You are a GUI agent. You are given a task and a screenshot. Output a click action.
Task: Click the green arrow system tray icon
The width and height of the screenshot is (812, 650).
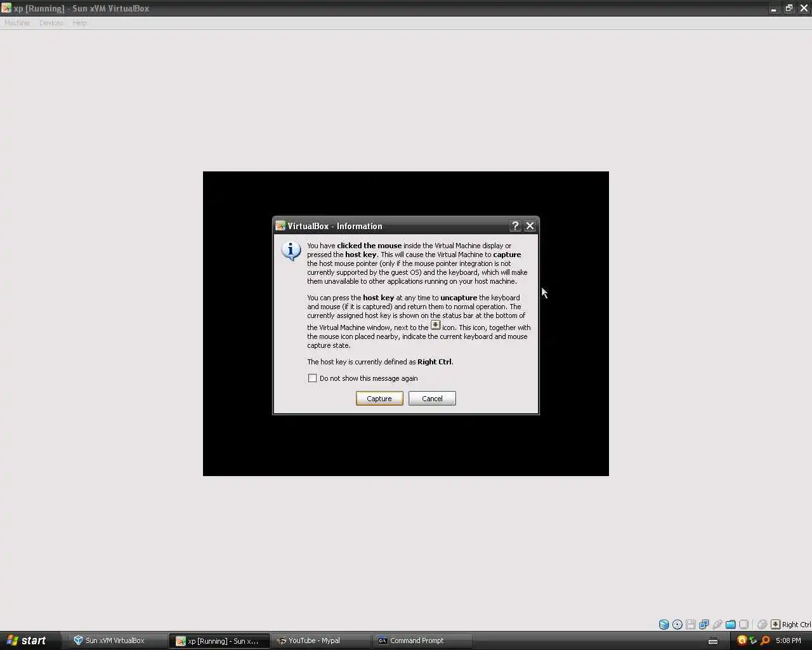(x=753, y=640)
